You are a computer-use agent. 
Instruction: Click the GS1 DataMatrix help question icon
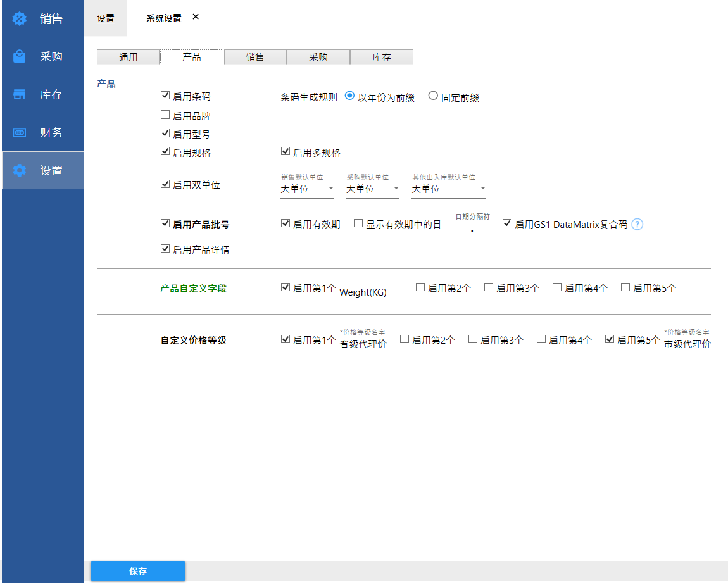637,224
